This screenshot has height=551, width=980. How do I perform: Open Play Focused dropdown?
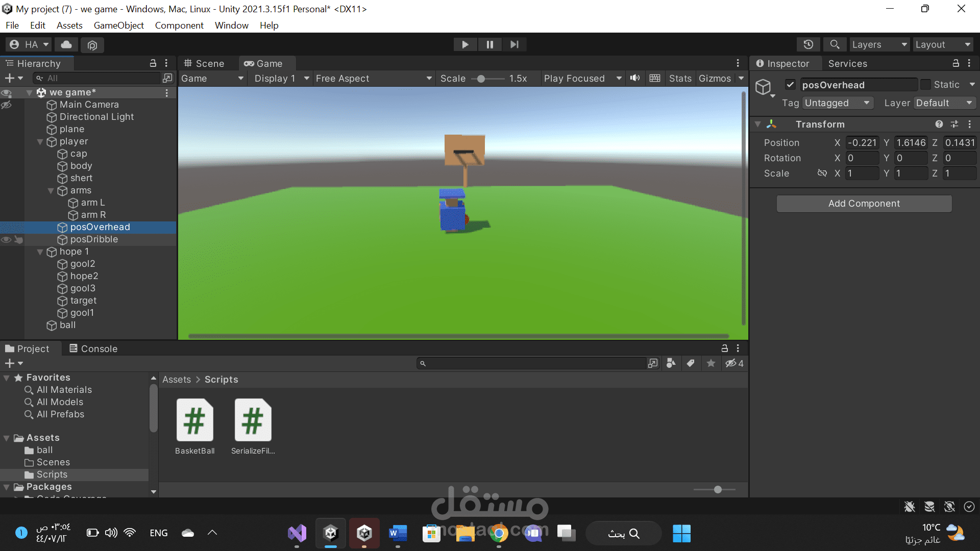(x=582, y=78)
